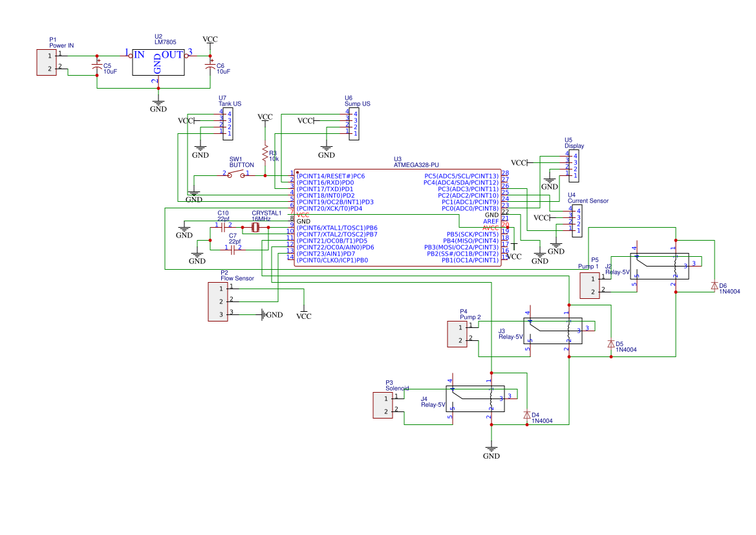Click the U7 Tank US connector

[228, 124]
